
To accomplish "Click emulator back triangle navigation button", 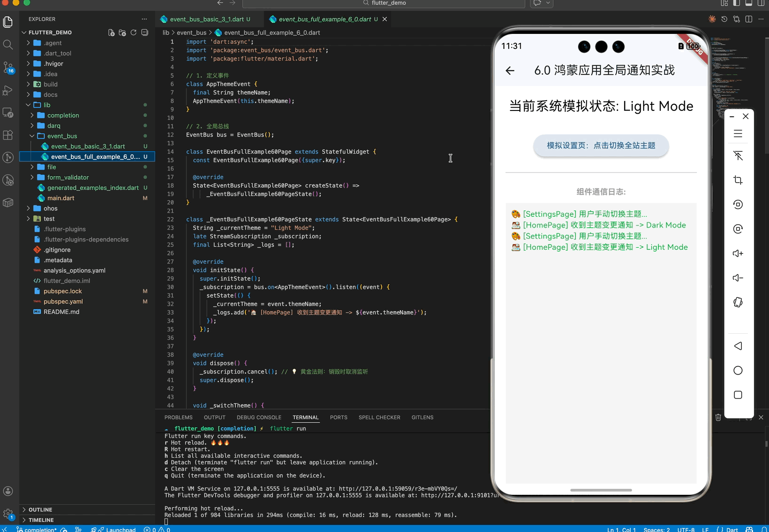I will tap(738, 346).
